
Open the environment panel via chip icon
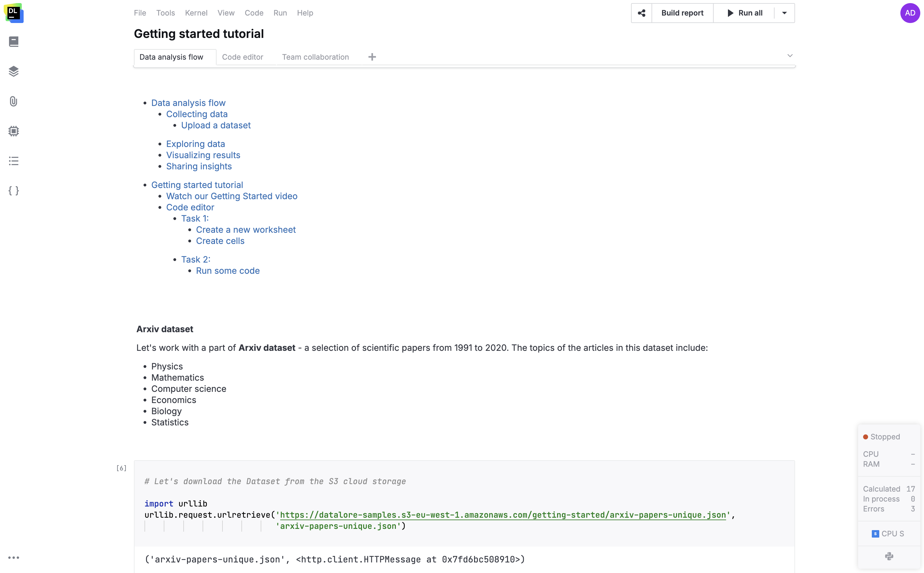(14, 131)
